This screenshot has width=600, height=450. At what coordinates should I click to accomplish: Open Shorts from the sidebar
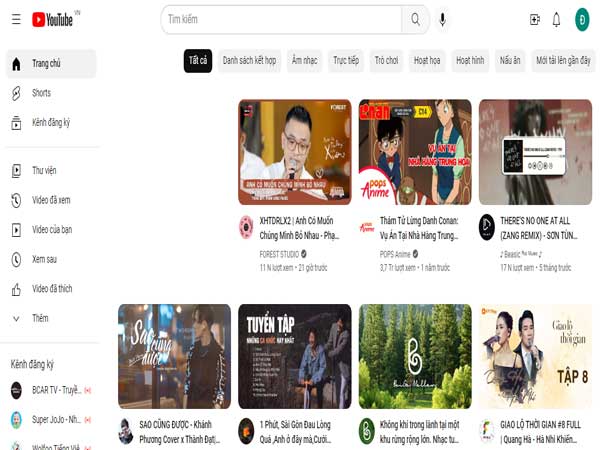[x=41, y=93]
